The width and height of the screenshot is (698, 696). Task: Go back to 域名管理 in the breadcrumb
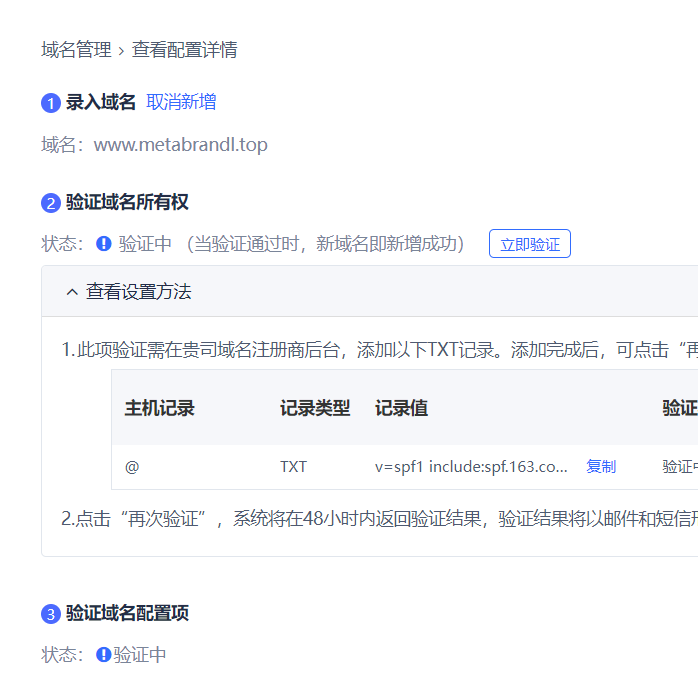pos(76,50)
